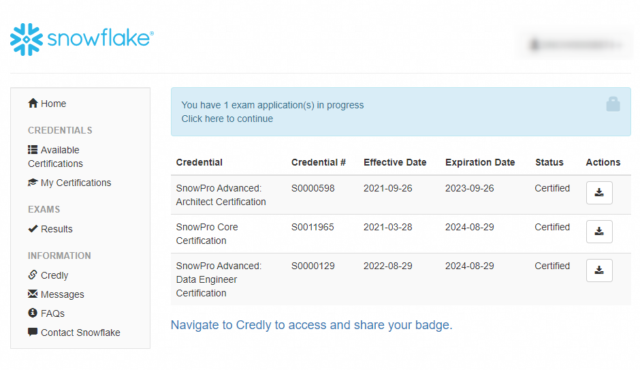Download the SnowPro Advanced Architect certificate
Image resolution: width=640 pixels, height=370 pixels.
599,193
